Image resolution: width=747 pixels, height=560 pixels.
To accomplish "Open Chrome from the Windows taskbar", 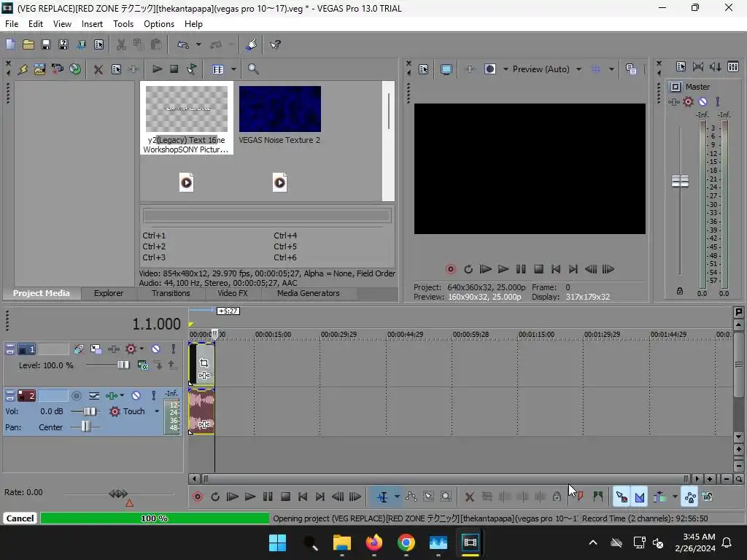I will [406, 542].
